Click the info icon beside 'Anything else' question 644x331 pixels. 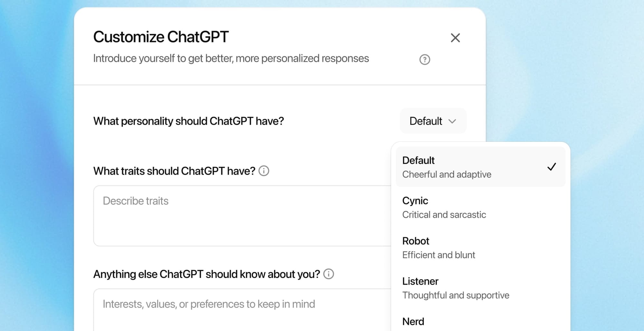coord(329,274)
